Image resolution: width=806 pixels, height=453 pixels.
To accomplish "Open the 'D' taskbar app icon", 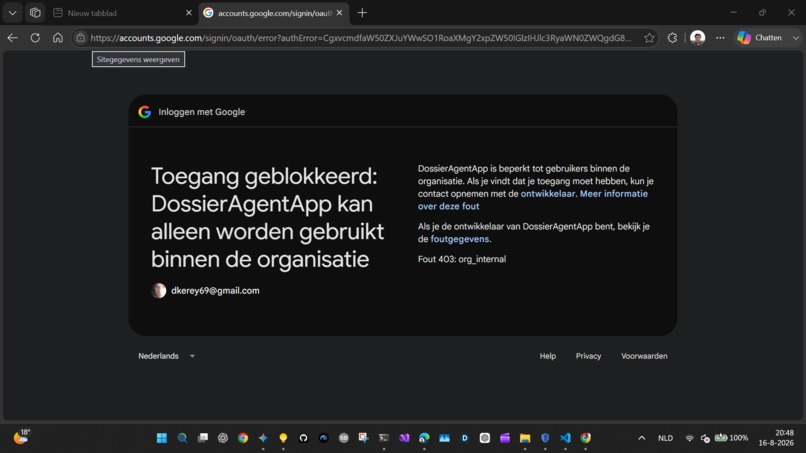I will 465,438.
